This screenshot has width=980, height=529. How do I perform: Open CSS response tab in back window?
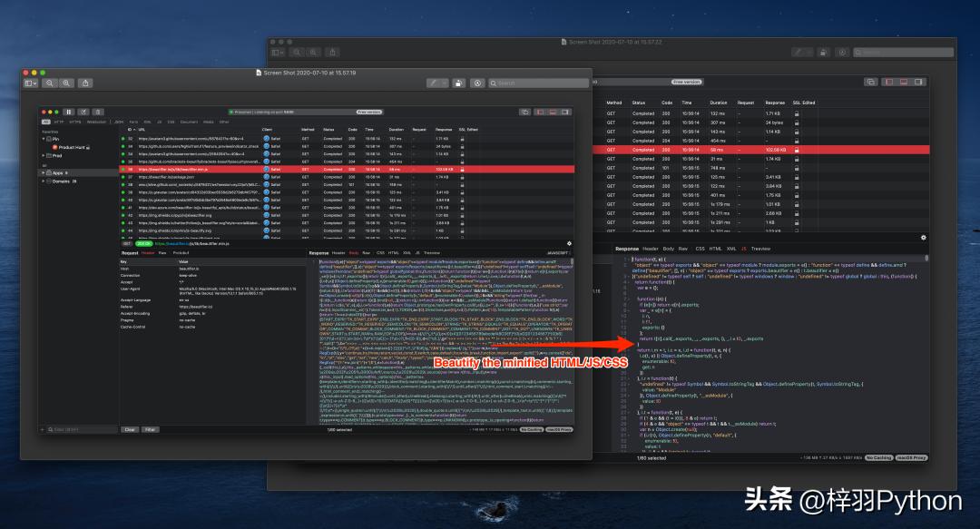coord(700,249)
